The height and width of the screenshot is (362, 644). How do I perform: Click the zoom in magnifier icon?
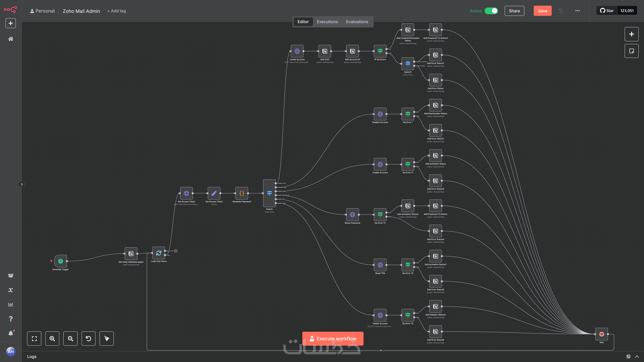pos(52,339)
